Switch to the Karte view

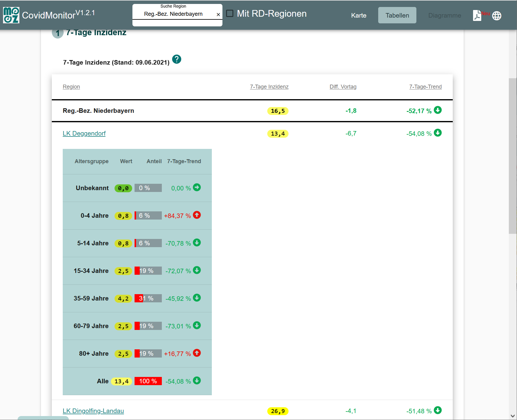point(359,15)
